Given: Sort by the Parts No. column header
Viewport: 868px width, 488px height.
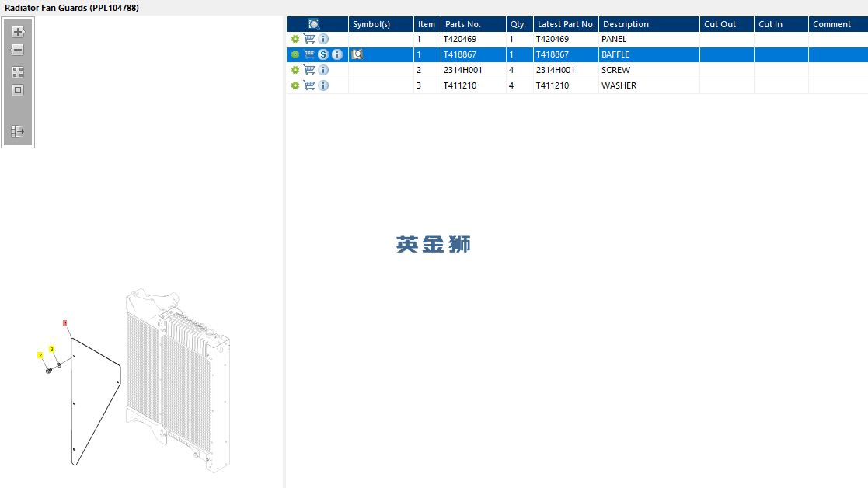Looking at the screenshot, I should point(473,24).
